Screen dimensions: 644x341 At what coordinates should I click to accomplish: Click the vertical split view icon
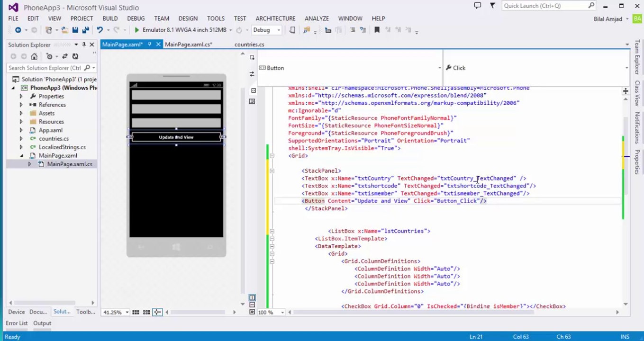(x=252, y=297)
